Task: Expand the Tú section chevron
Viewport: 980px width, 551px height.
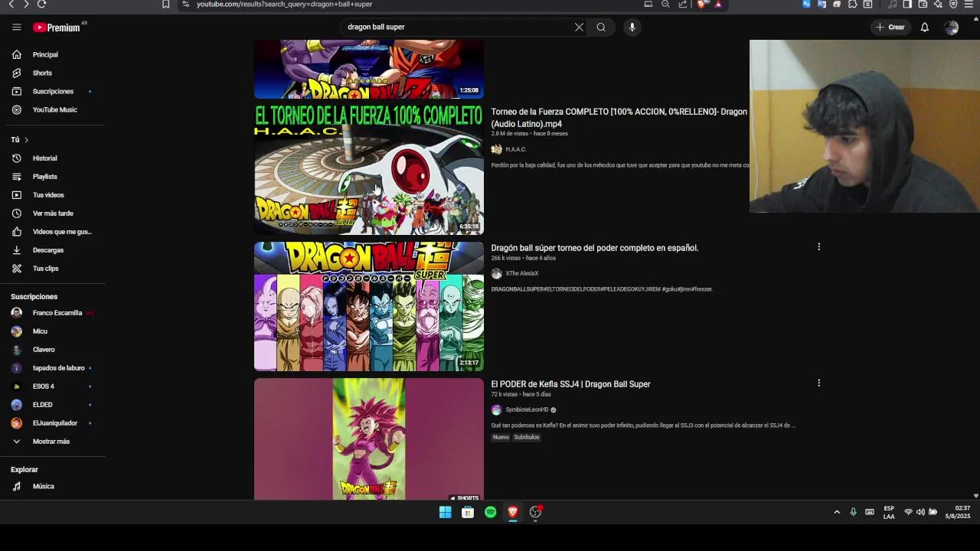Action: click(x=26, y=140)
